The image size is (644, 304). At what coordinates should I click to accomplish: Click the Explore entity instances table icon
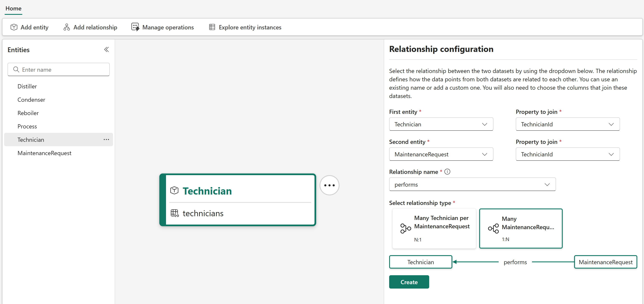(x=212, y=27)
